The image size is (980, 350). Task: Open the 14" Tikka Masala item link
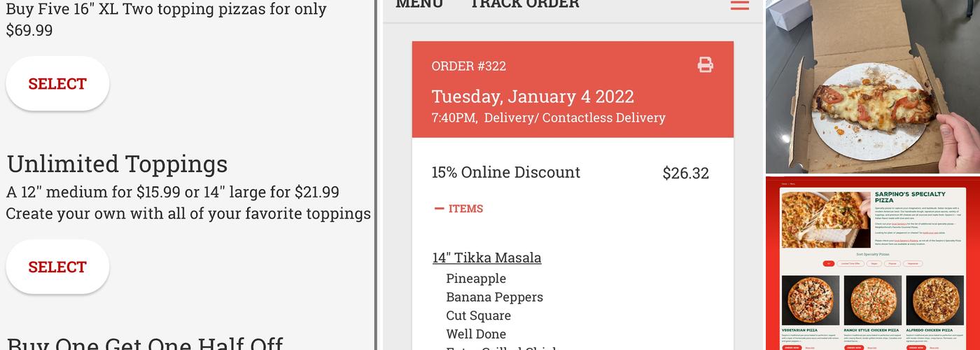click(x=486, y=258)
